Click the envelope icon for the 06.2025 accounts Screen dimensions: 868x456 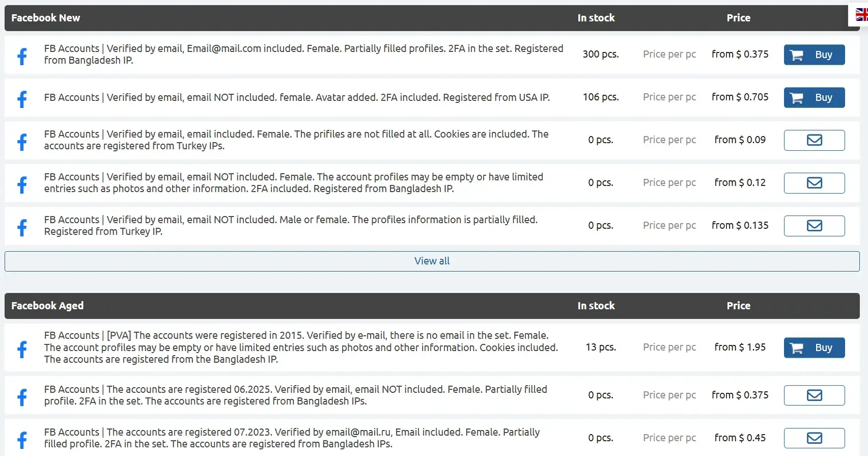click(x=814, y=395)
